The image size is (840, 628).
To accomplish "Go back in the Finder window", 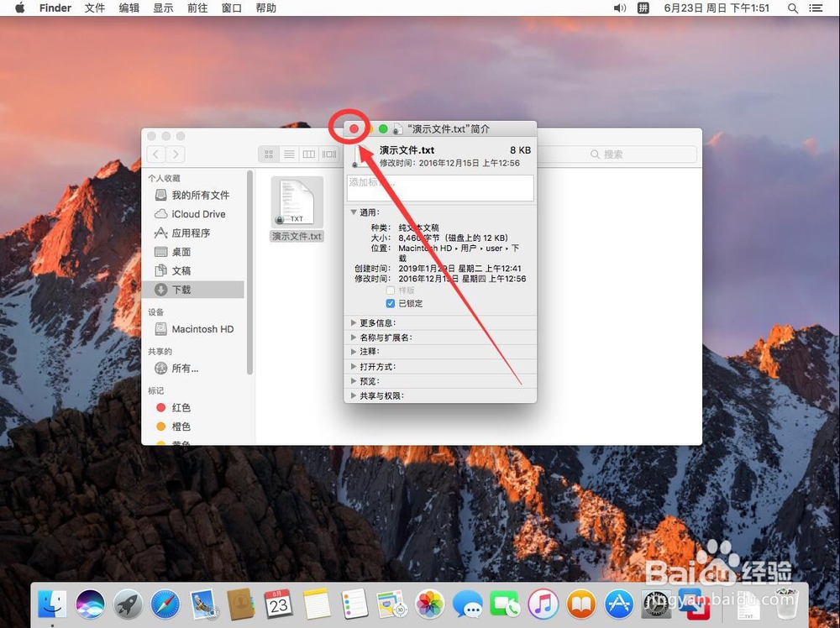I will pyautogui.click(x=156, y=154).
